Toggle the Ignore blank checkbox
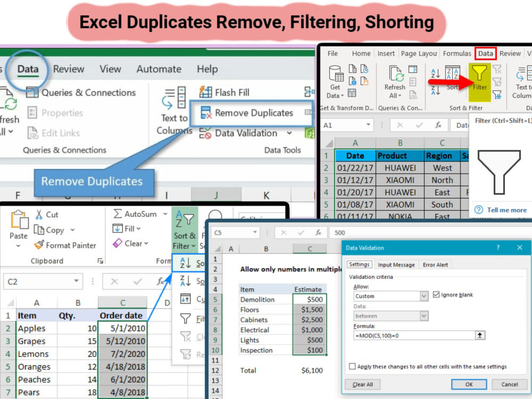Image resolution: width=532 pixels, height=399 pixels. (x=436, y=295)
